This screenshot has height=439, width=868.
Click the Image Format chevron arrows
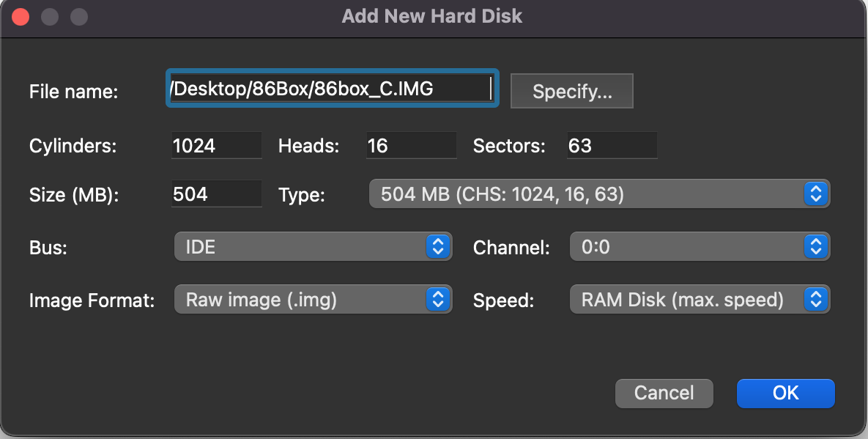coord(437,300)
